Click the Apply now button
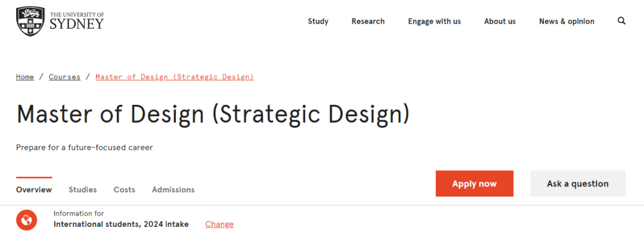644x243 pixels. click(475, 183)
